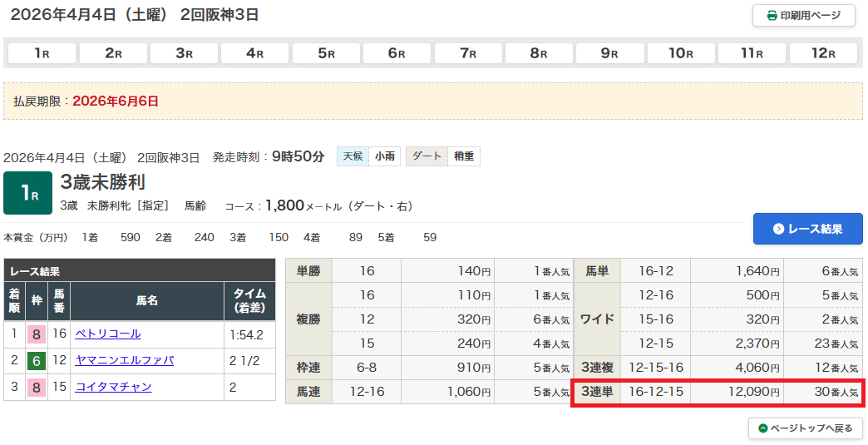Switch to the 11R race tab
Image resolution: width=868 pixels, height=445 pixels.
click(752, 53)
